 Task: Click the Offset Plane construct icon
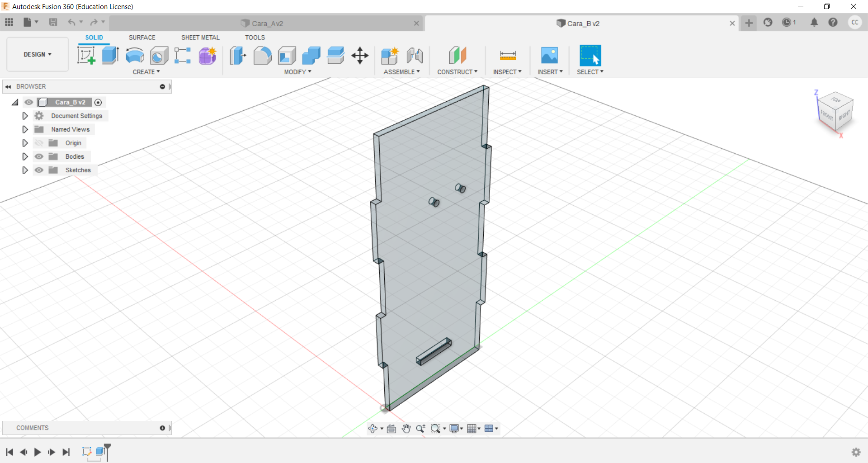pyautogui.click(x=458, y=56)
